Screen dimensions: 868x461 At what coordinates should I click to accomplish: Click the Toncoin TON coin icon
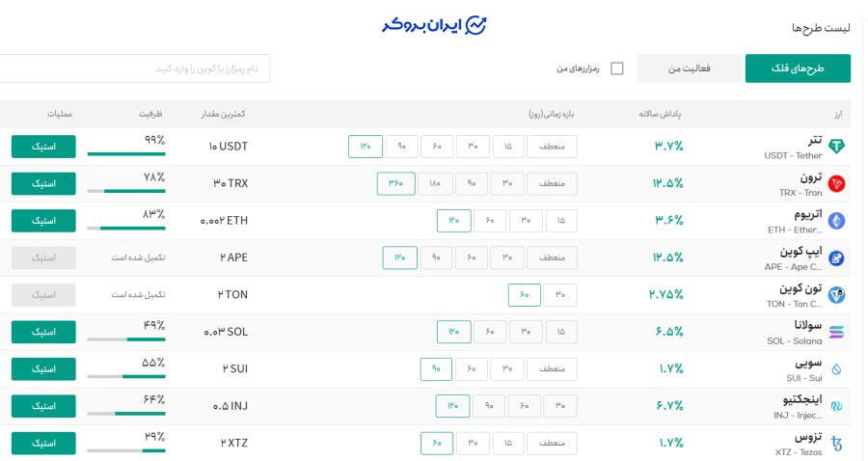[x=836, y=295]
